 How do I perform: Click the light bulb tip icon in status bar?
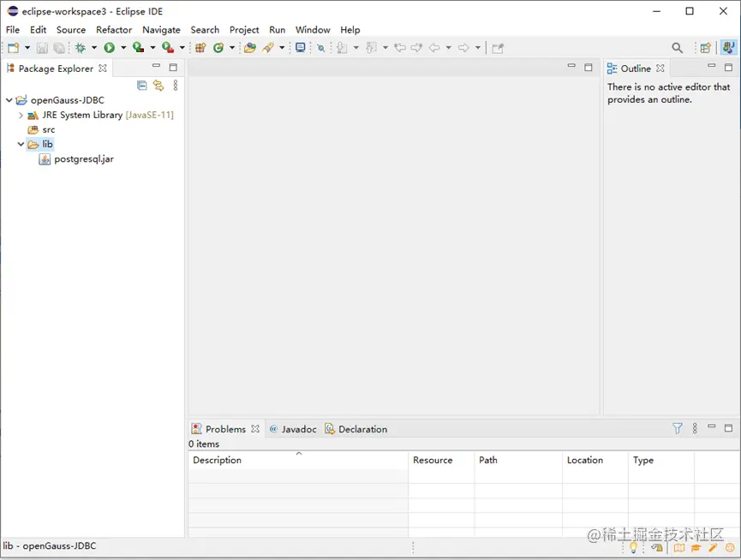[633, 548]
